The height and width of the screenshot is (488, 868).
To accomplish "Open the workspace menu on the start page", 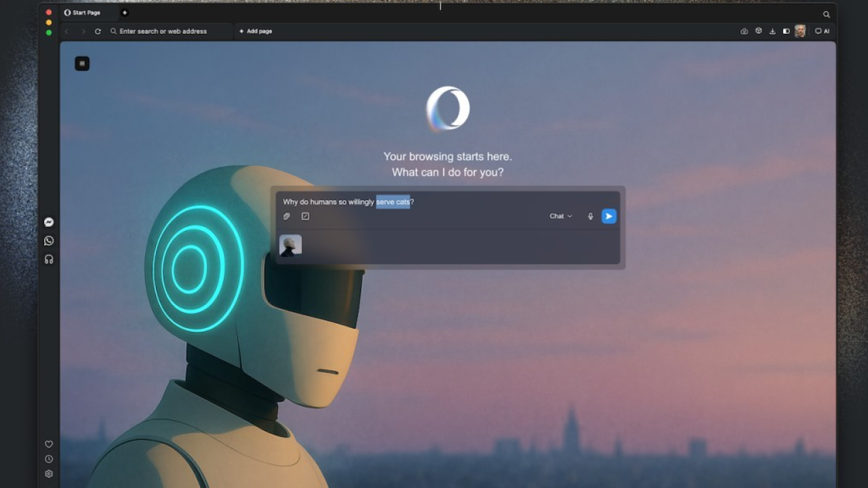I will click(x=81, y=63).
